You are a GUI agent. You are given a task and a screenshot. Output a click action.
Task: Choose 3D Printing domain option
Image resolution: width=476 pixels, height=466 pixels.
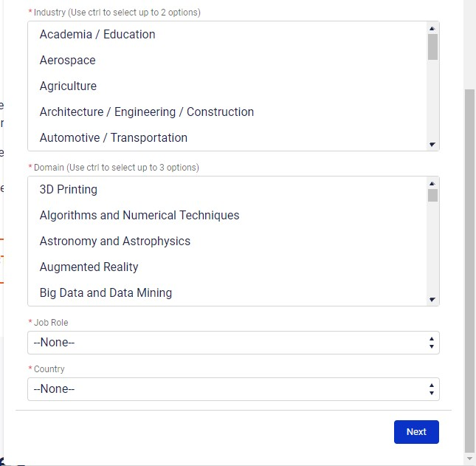69,190
